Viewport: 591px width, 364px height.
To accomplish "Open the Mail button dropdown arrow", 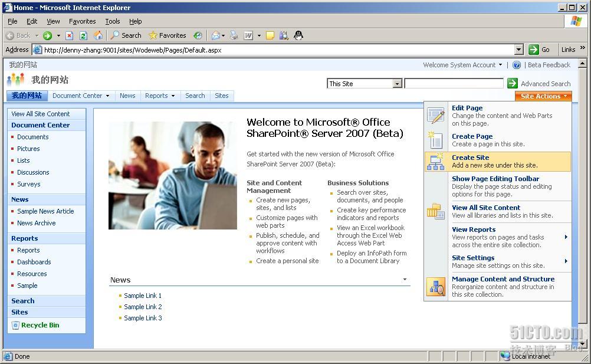I will pyautogui.click(x=223, y=35).
